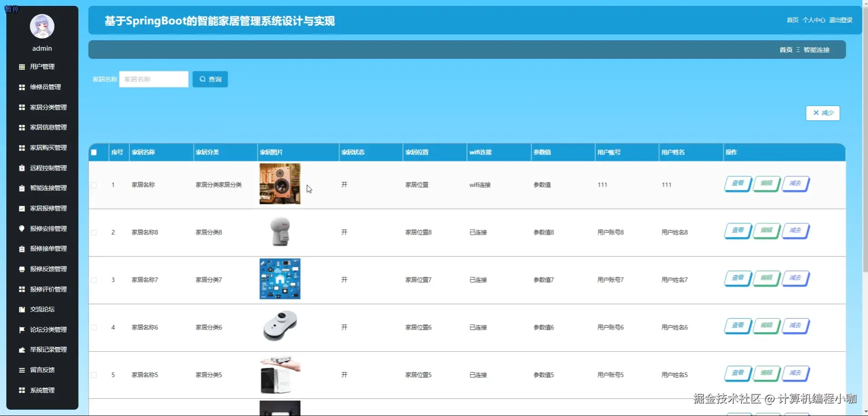The height and width of the screenshot is (416, 868).
Task: Click 减去 in the 家居名称6 row
Action: point(795,326)
